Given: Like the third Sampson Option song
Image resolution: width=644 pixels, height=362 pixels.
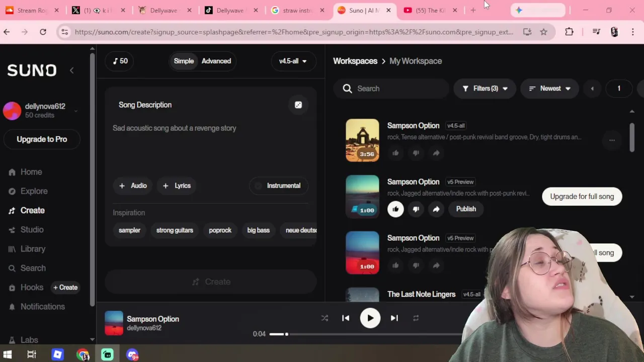Looking at the screenshot, I should (x=395, y=265).
